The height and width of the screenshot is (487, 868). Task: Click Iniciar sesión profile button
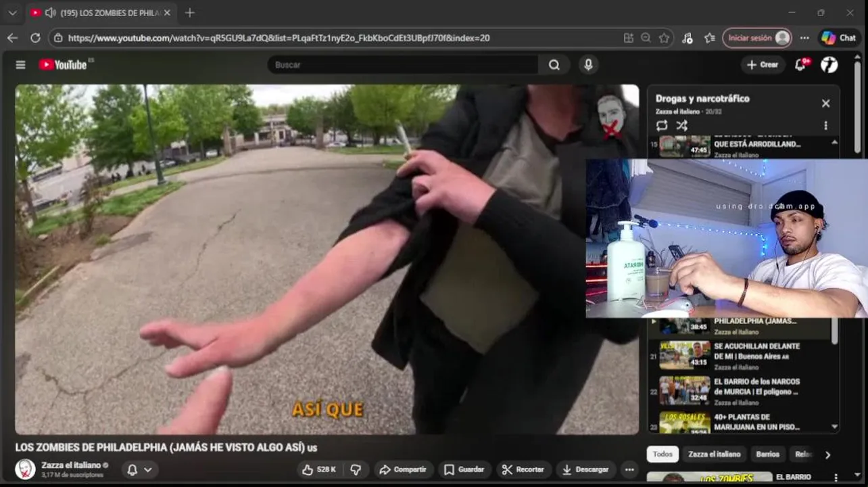pyautogui.click(x=756, y=38)
